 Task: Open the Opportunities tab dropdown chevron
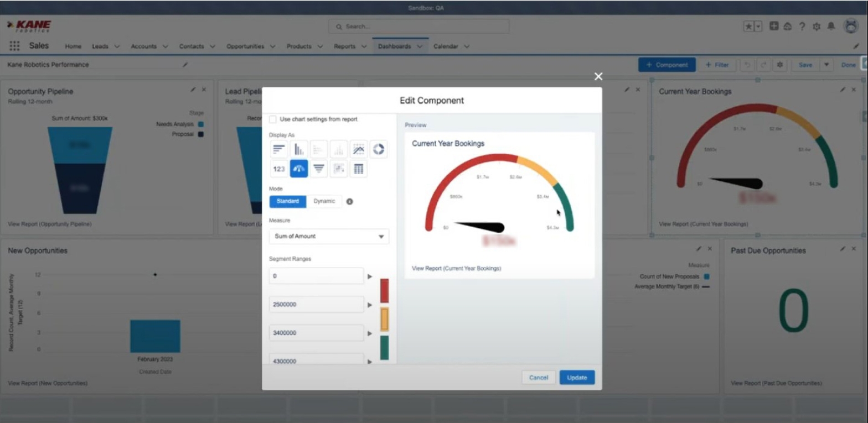pyautogui.click(x=272, y=47)
